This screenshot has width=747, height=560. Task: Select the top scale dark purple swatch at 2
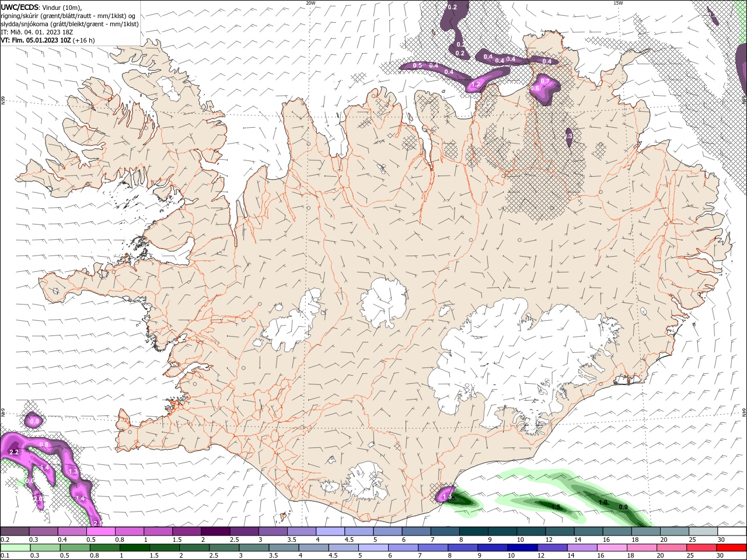click(x=215, y=531)
